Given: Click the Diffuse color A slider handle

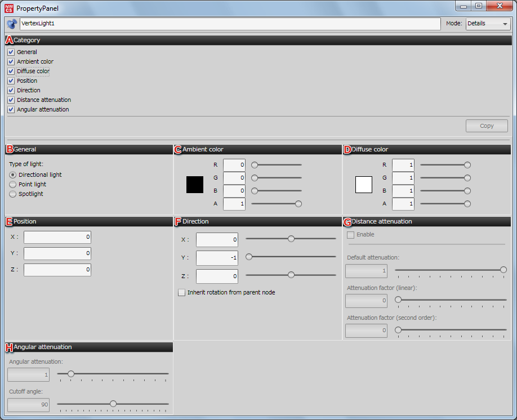Looking at the screenshot, I should (x=467, y=204).
